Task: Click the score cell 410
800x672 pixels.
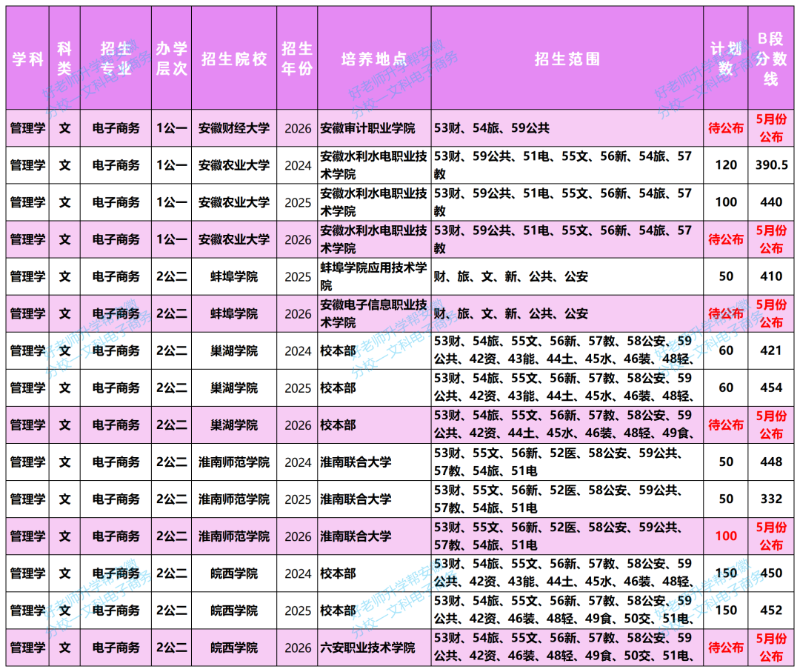Action: 771,276
